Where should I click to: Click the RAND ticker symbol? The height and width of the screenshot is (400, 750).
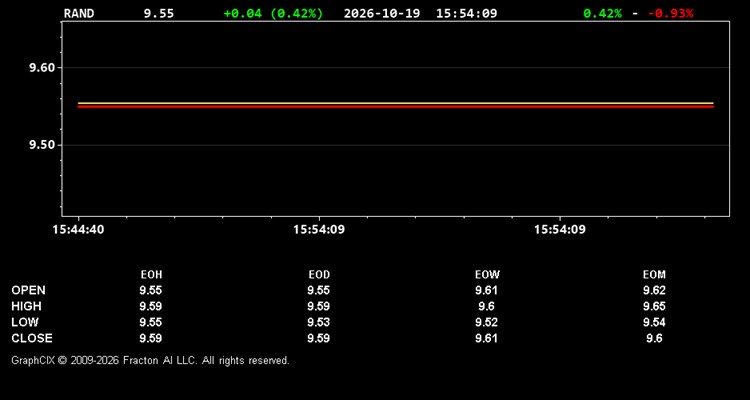[79, 13]
